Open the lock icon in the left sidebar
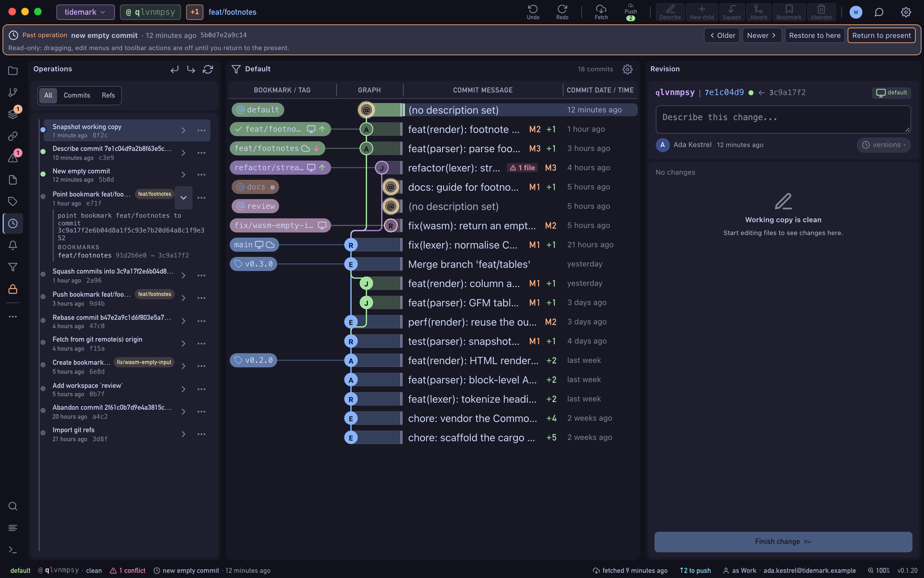 tap(13, 289)
